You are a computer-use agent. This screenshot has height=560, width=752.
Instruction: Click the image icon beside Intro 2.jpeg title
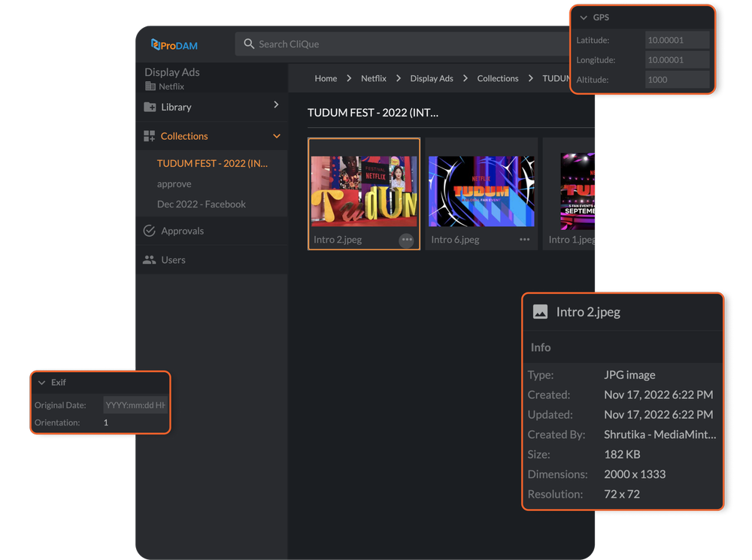[540, 312]
